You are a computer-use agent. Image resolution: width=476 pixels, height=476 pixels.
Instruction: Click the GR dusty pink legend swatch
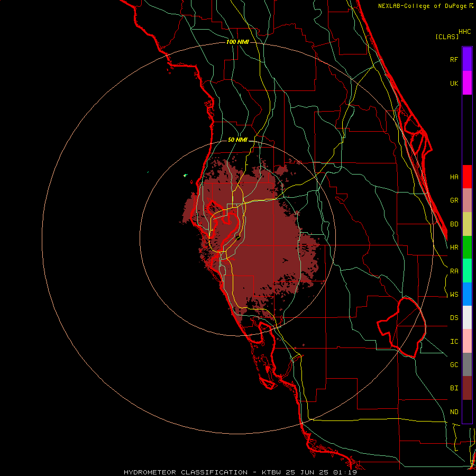467,200
